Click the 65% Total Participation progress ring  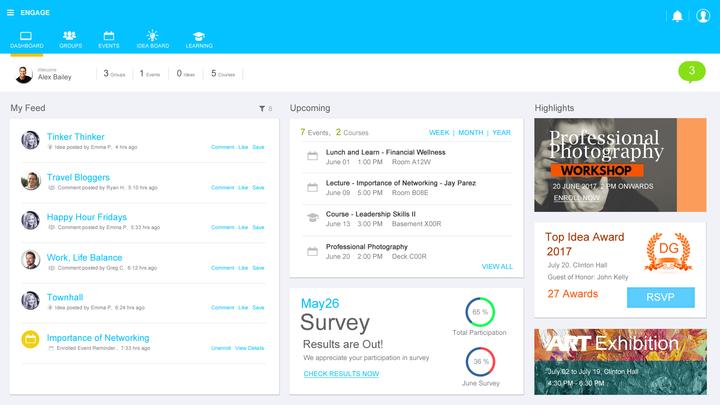pyautogui.click(x=480, y=312)
